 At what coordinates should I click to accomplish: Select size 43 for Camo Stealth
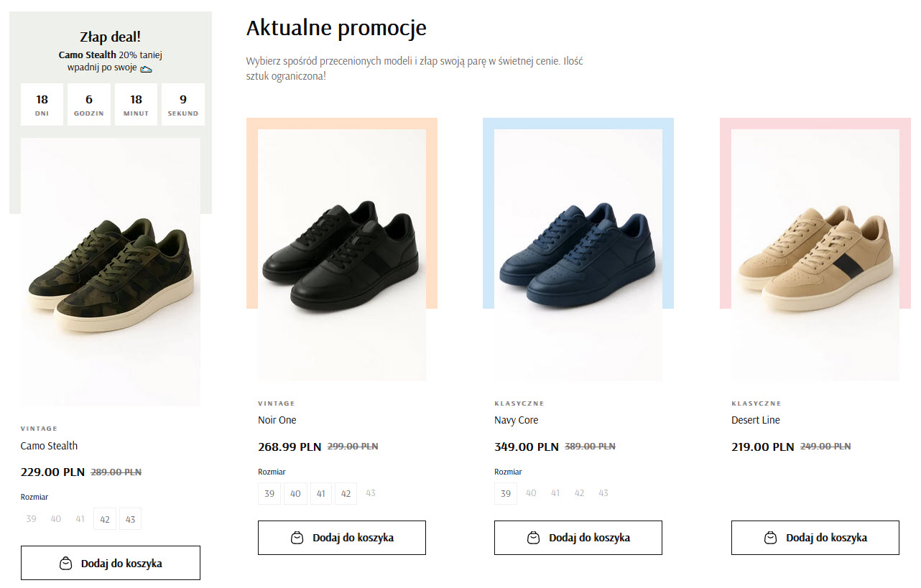(130, 518)
